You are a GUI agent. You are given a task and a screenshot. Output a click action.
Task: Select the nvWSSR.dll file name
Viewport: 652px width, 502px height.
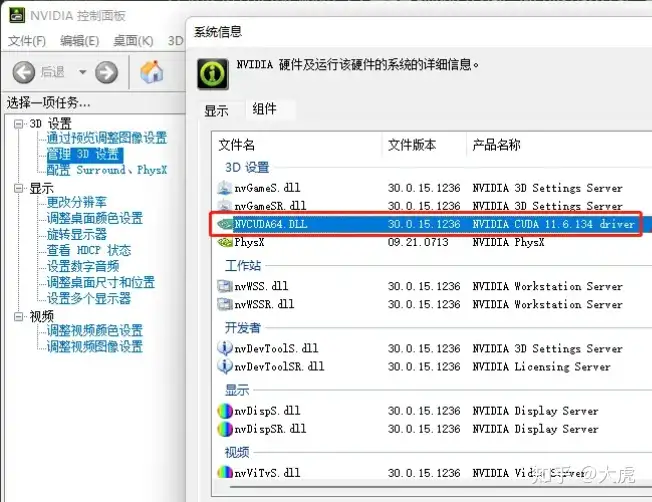pos(264,304)
